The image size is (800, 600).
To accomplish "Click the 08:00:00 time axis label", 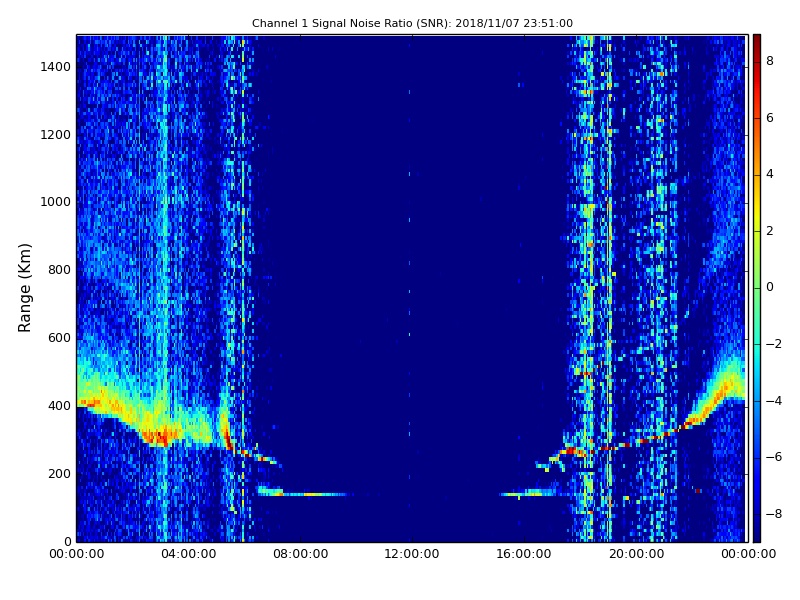I will pos(301,554).
